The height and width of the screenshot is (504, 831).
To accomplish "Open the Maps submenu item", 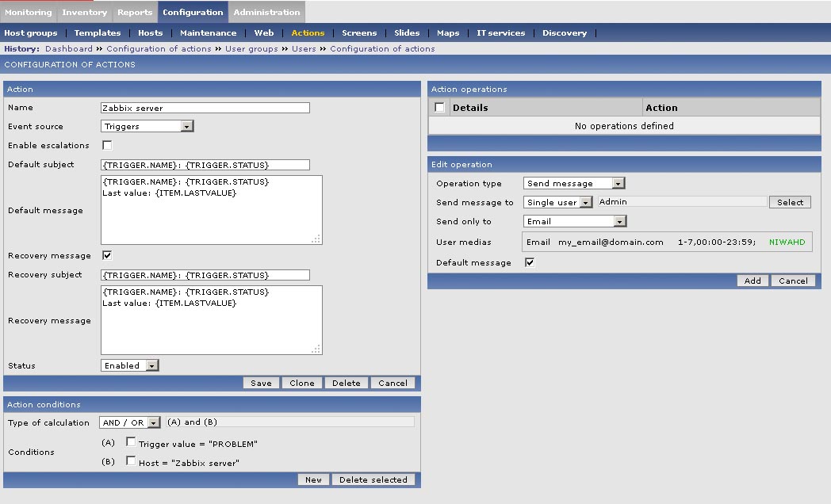I will click(448, 32).
